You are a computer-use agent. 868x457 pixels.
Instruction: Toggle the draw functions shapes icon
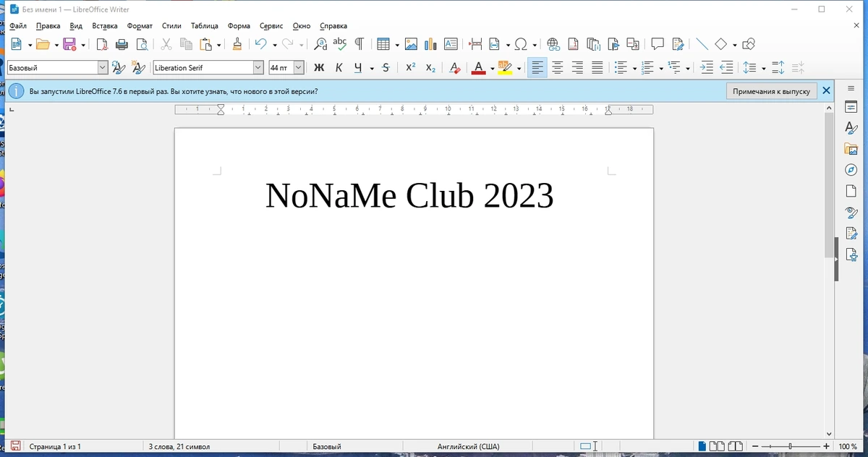749,44
